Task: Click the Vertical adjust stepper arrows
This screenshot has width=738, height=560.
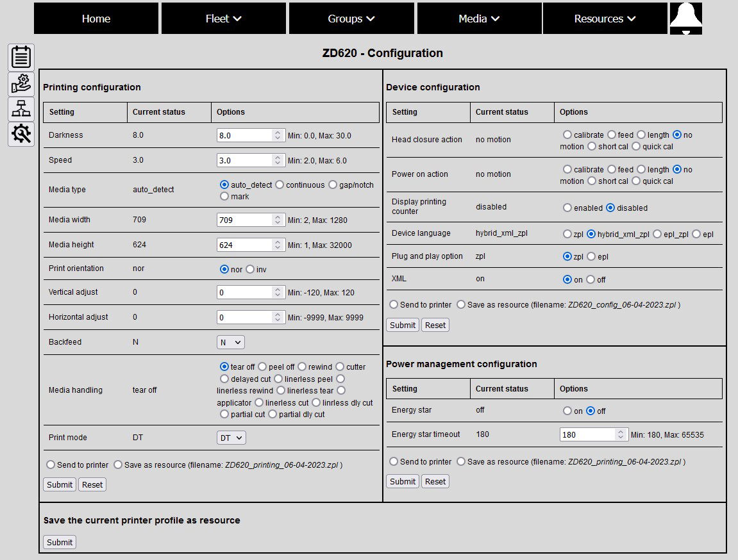Action: pos(278,292)
